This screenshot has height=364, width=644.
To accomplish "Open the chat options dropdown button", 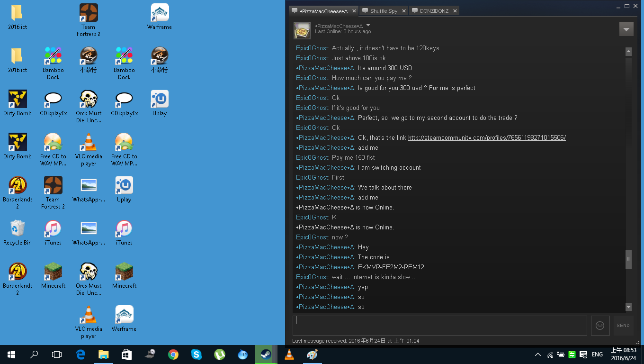I will [x=626, y=29].
